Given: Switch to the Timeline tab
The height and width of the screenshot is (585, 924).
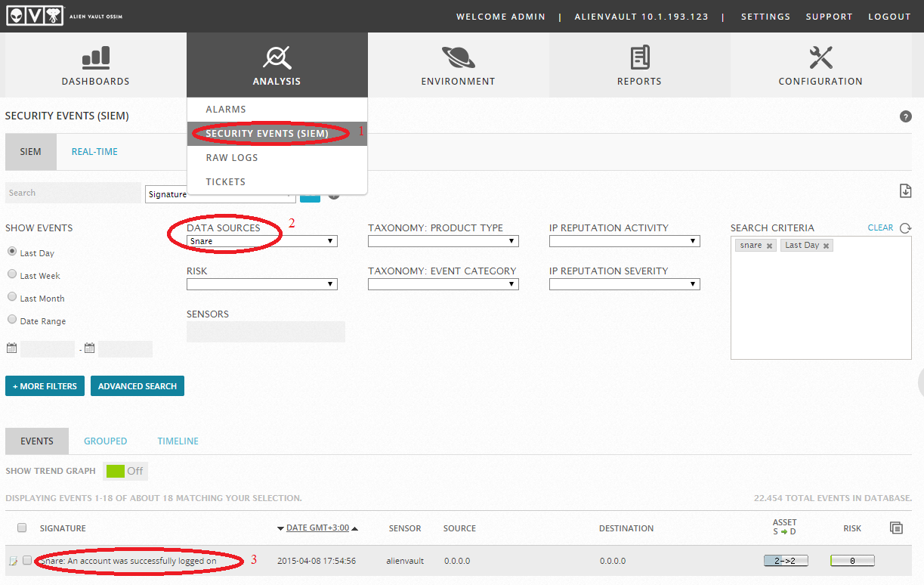Looking at the screenshot, I should click(x=178, y=441).
